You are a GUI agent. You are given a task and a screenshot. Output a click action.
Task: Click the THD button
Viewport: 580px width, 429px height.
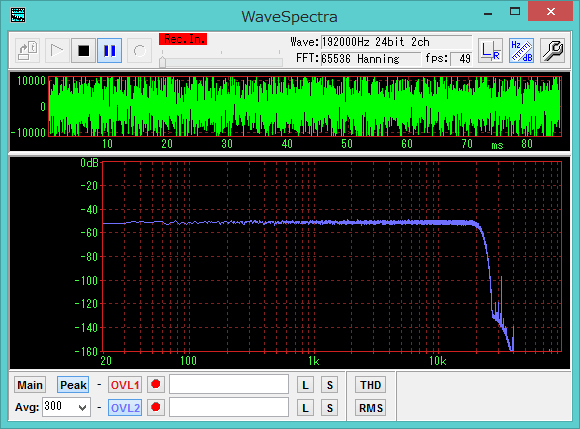371,385
